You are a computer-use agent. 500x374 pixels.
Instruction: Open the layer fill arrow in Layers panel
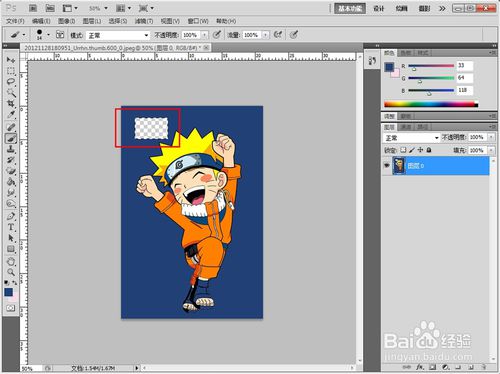[x=491, y=150]
